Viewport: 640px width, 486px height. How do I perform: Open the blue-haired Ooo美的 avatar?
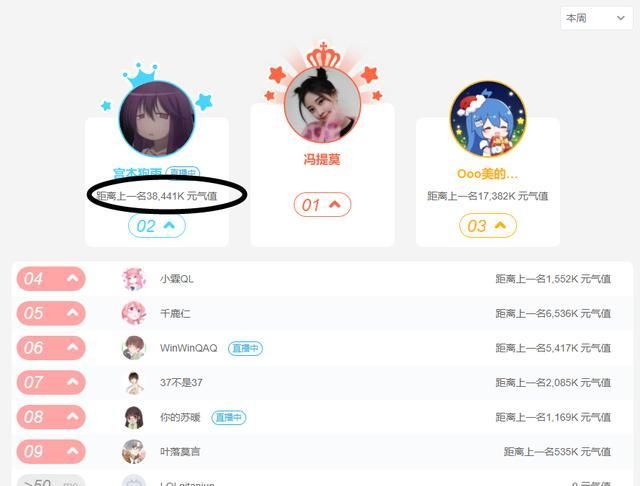pyautogui.click(x=488, y=119)
